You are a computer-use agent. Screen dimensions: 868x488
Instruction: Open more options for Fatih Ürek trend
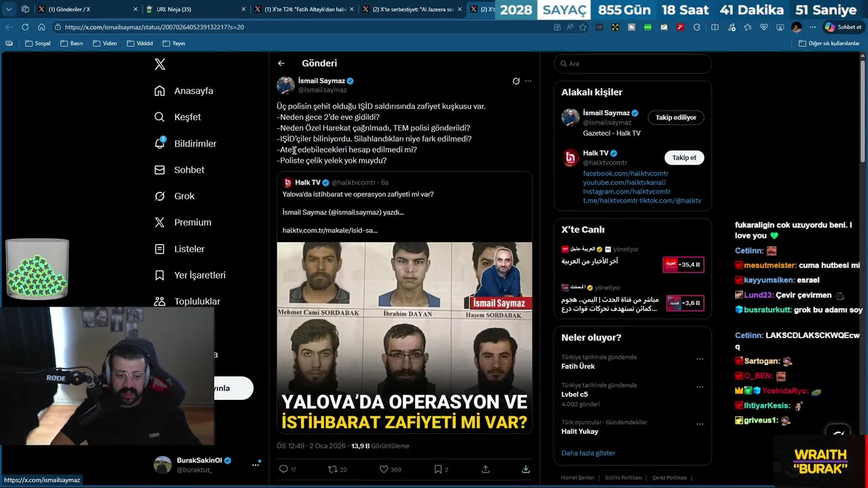point(700,359)
